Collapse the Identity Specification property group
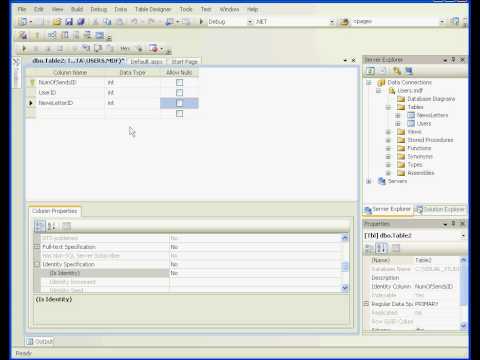 (37, 264)
